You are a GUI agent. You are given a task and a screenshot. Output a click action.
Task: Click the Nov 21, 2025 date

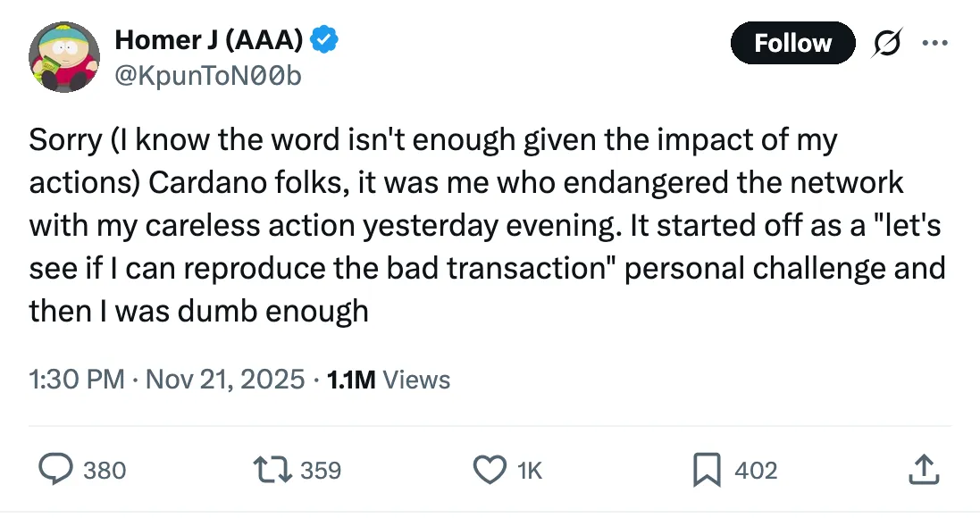pyautogui.click(x=225, y=380)
